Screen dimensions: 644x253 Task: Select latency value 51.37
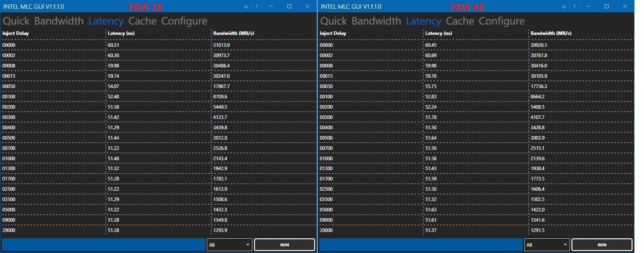coord(431,230)
